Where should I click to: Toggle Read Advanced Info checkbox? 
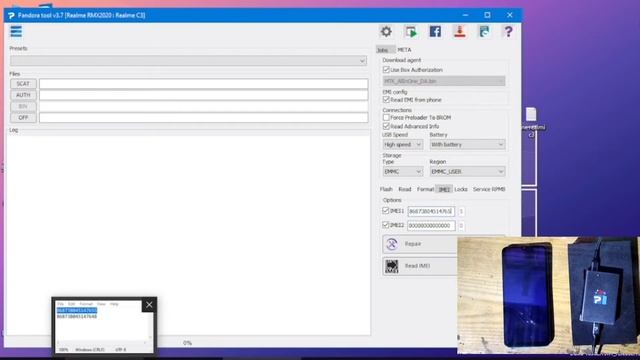pyautogui.click(x=386, y=127)
